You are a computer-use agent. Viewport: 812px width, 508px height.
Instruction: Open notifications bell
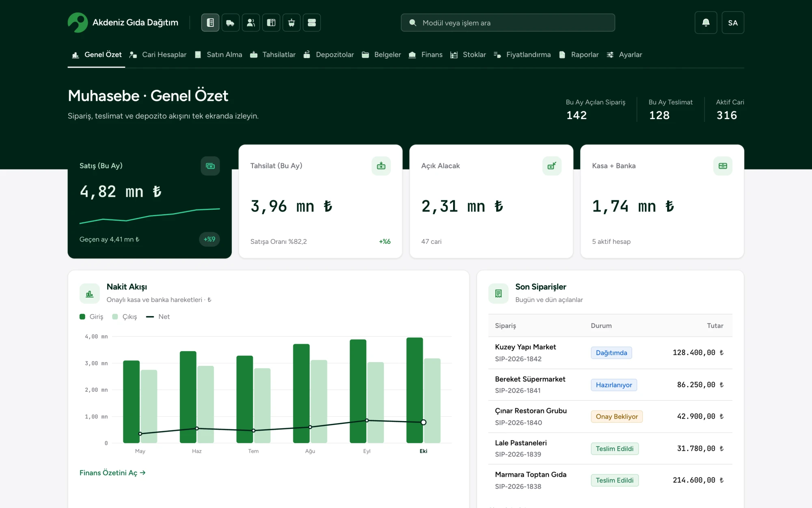(706, 23)
